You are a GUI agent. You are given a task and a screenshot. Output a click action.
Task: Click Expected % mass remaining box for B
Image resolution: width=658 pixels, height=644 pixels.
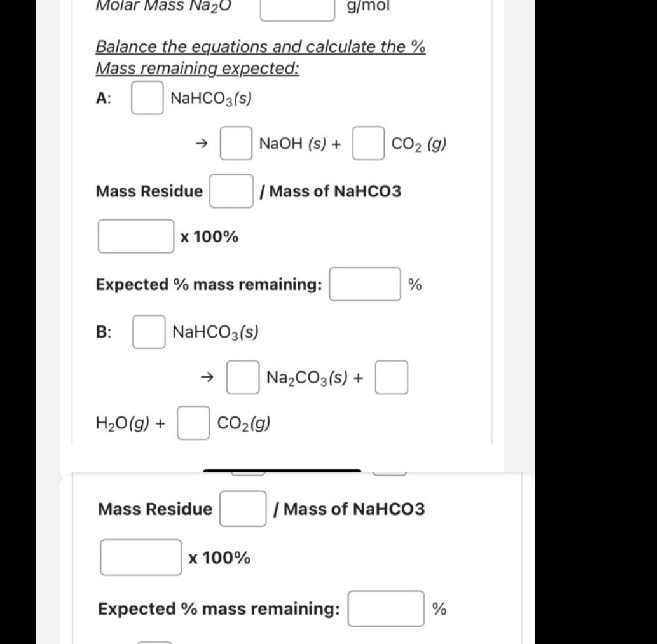(x=386, y=608)
